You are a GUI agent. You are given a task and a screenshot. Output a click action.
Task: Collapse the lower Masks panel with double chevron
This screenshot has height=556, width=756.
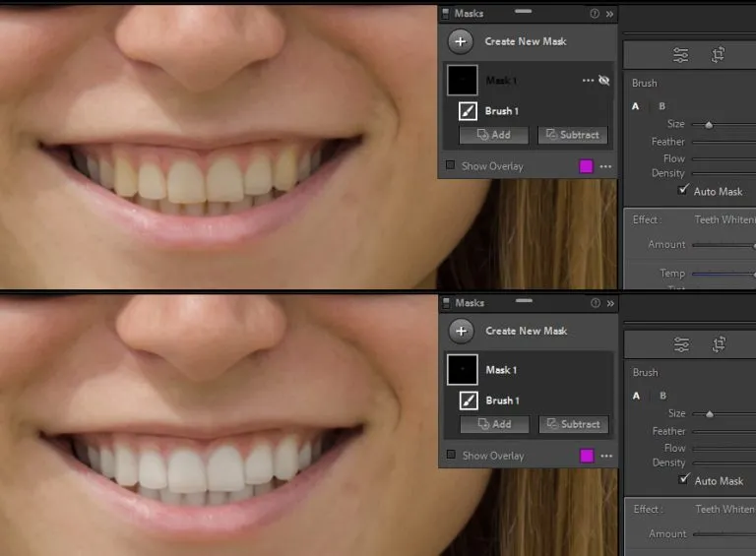pyautogui.click(x=609, y=303)
